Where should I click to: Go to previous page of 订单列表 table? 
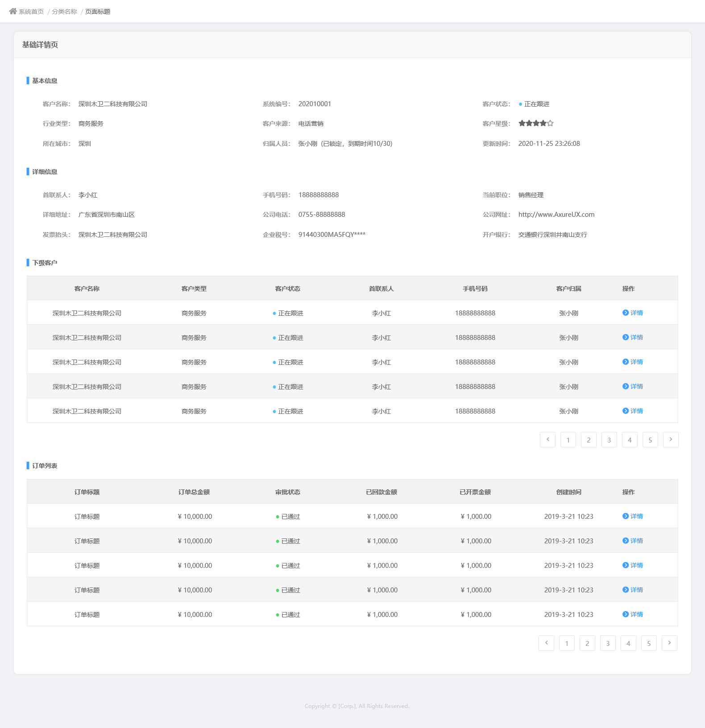coord(546,643)
